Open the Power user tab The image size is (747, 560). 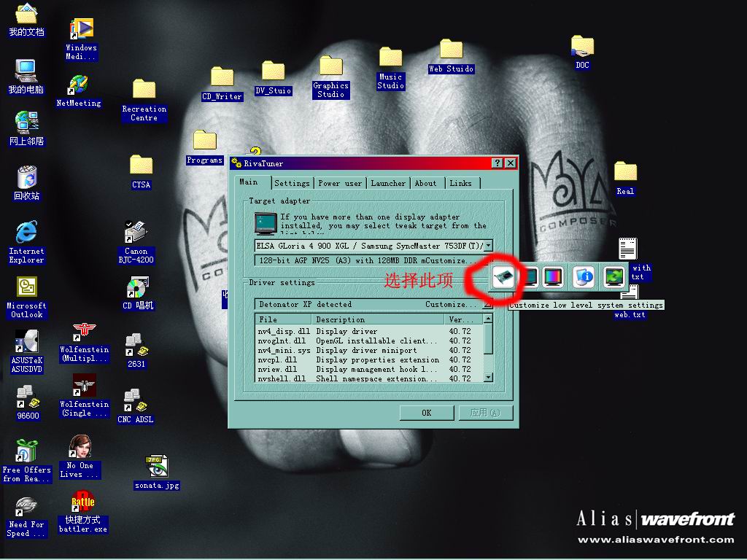340,183
